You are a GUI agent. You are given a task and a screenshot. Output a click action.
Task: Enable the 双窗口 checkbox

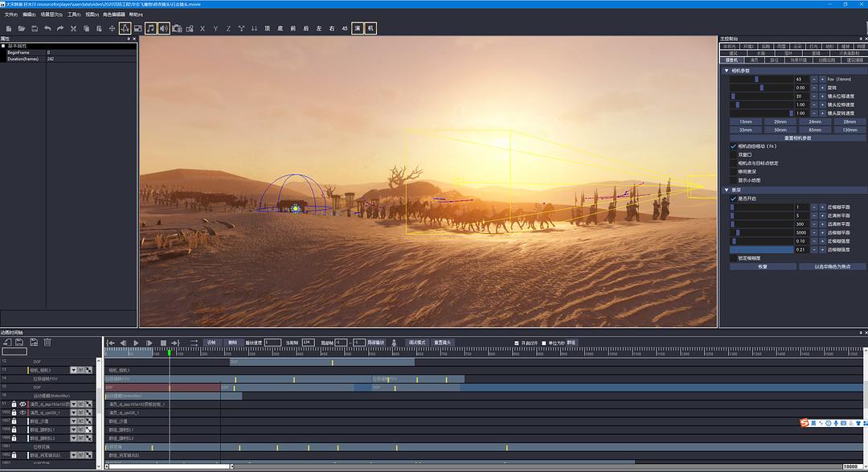[733, 154]
